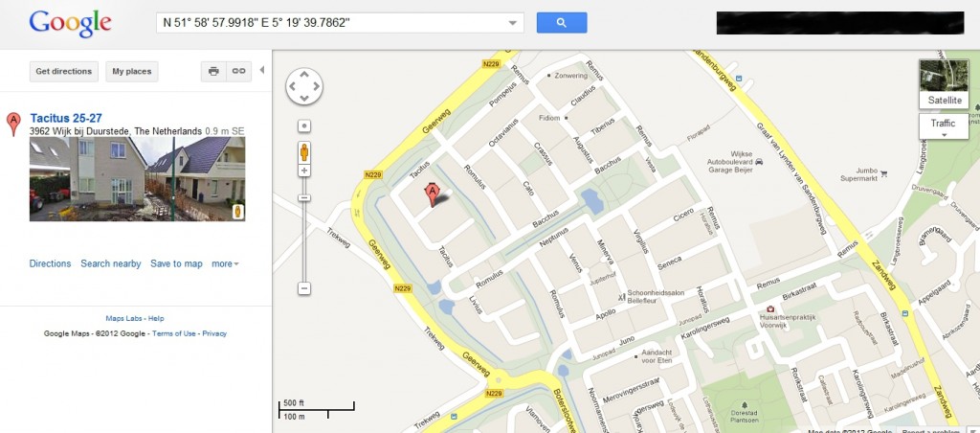980x433 pixels.
Task: Open the Street View photo thumbnail
Action: click(138, 179)
